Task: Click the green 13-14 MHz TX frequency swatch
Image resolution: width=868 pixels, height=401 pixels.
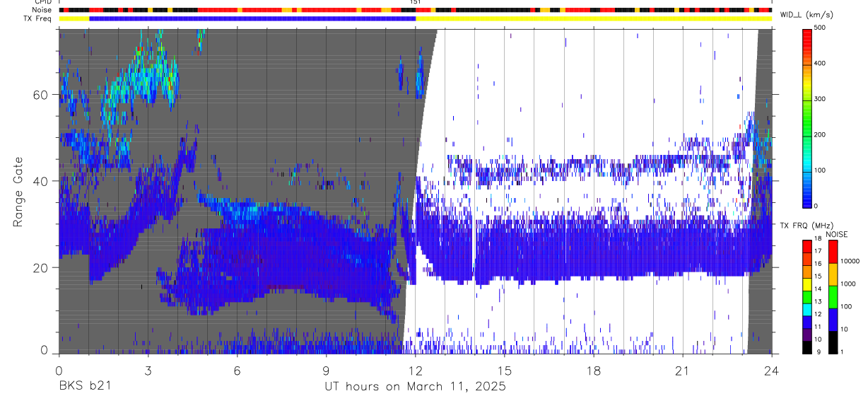Action: [x=807, y=297]
